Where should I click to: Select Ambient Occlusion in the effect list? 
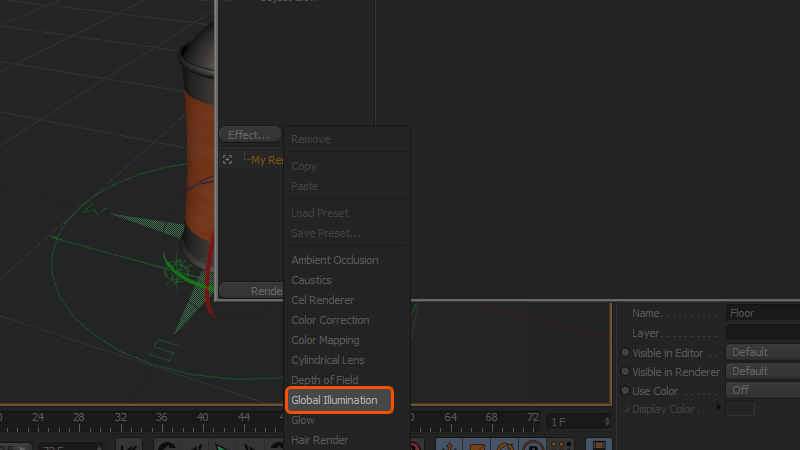click(334, 260)
